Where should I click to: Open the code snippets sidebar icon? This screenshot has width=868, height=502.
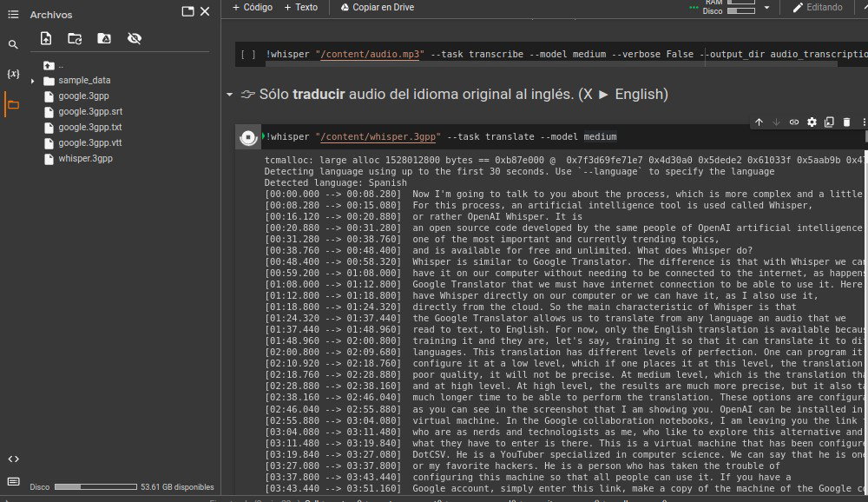13,459
